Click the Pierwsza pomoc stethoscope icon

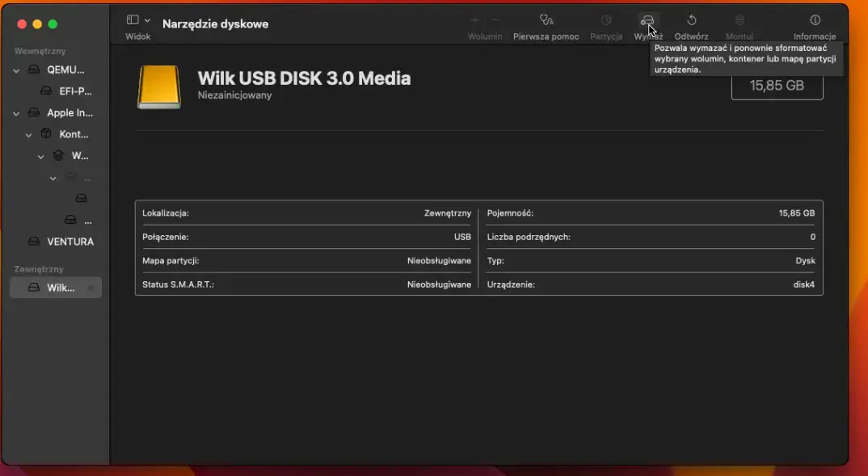[x=546, y=20]
